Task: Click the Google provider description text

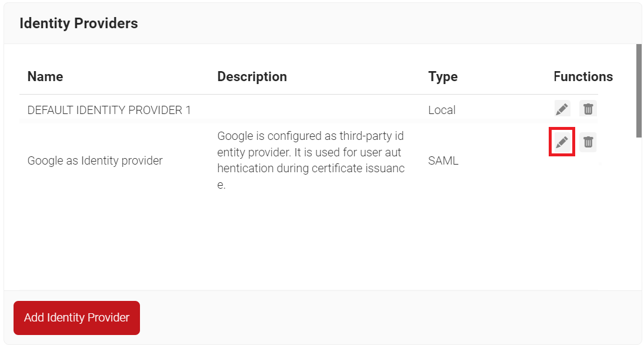Action: [x=311, y=160]
